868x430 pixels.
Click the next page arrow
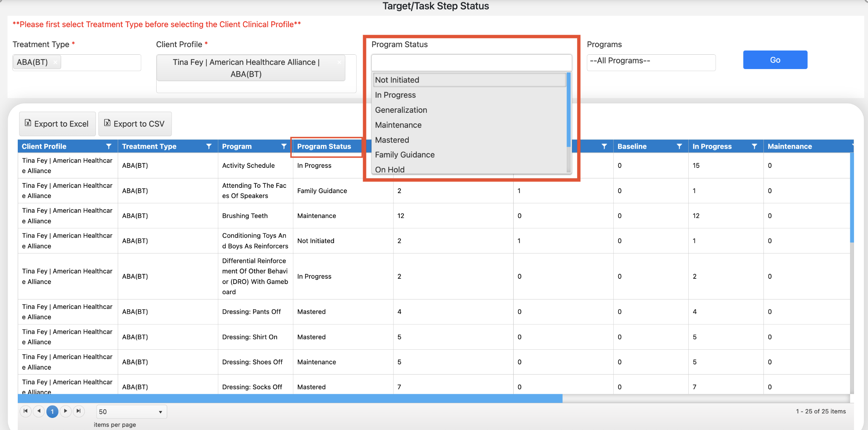click(x=66, y=411)
